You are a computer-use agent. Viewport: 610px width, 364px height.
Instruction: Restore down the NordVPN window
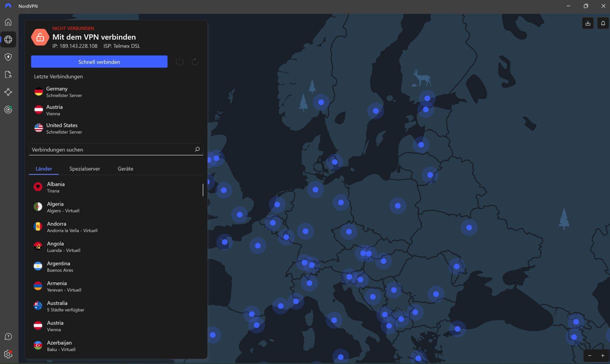coord(586,6)
